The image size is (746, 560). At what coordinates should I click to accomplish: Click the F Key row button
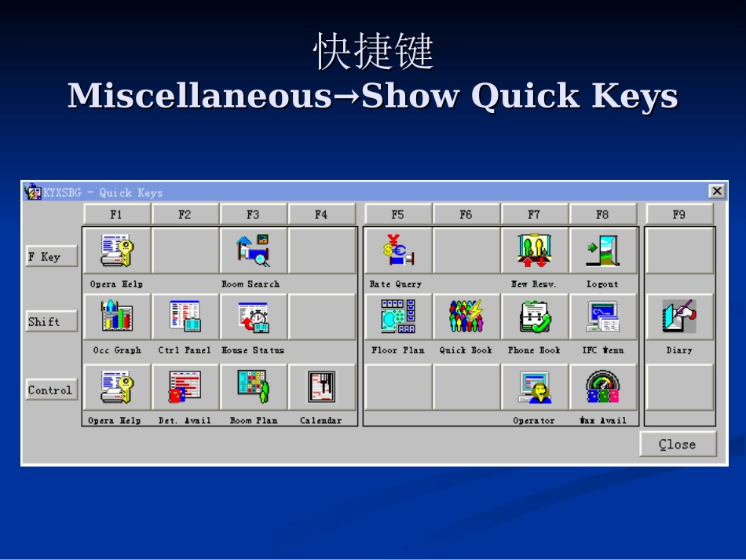[x=51, y=257]
